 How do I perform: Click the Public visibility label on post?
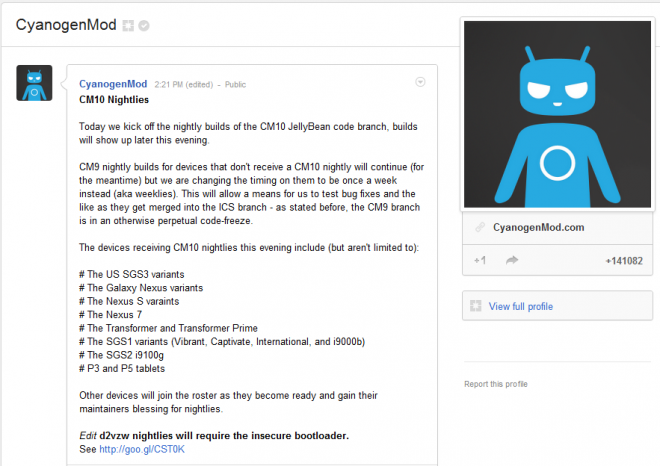click(235, 85)
